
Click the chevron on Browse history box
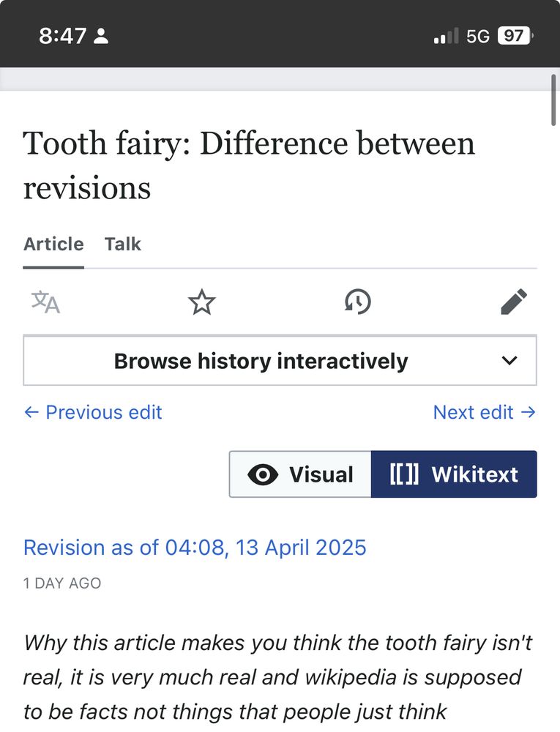tap(509, 361)
